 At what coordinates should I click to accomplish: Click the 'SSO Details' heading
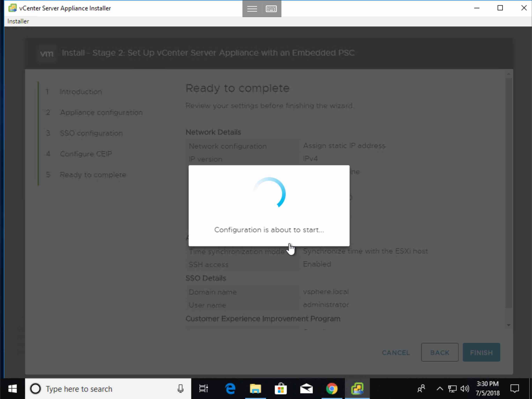(x=206, y=278)
